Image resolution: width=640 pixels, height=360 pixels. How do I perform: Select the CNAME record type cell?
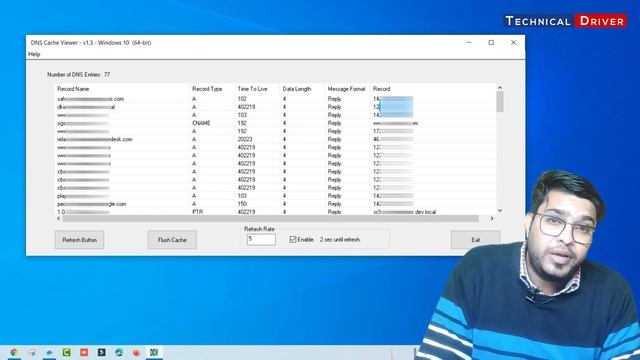coord(201,123)
